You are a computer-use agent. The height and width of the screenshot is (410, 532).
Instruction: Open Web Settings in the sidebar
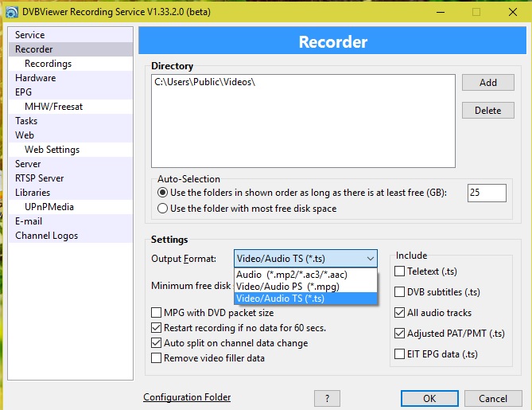click(52, 150)
